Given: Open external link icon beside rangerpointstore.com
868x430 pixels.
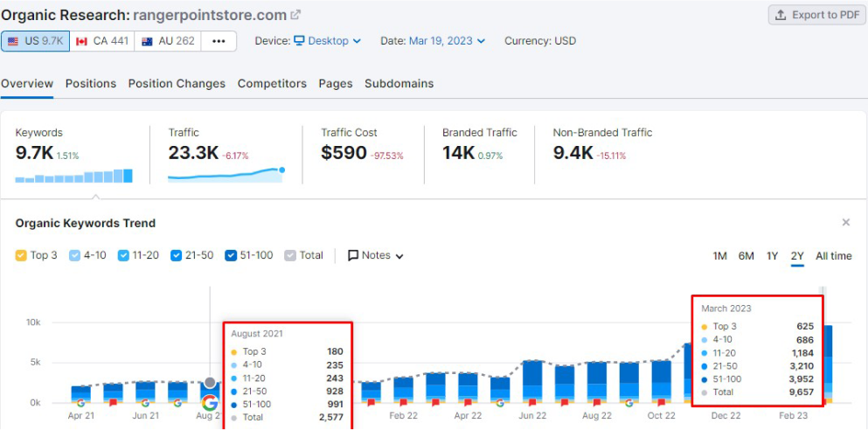Looking at the screenshot, I should pos(296,15).
